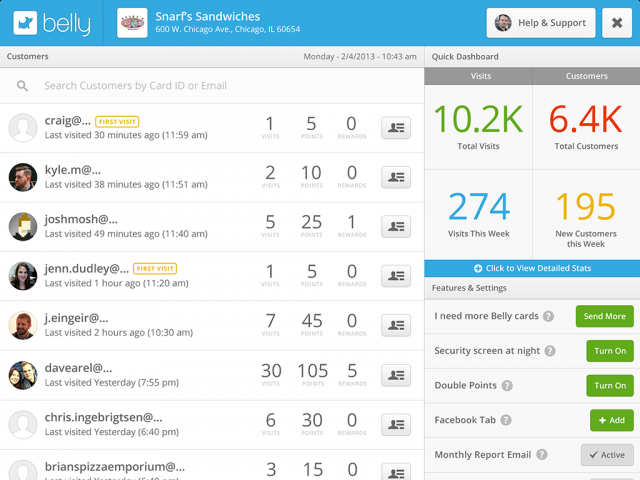Image resolution: width=640 pixels, height=480 pixels.
Task: Select the Customers dashboard tab
Action: (x=587, y=76)
